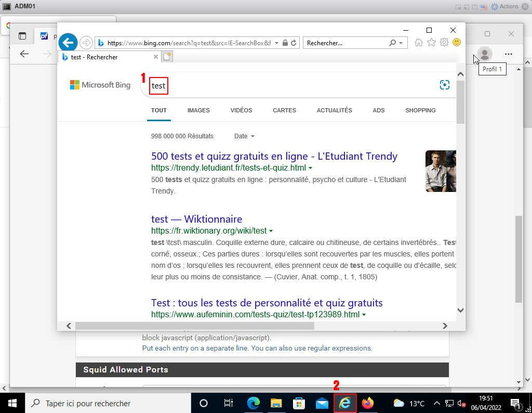Expand the Date filter dropdown
The height and width of the screenshot is (413, 532).
tap(244, 136)
